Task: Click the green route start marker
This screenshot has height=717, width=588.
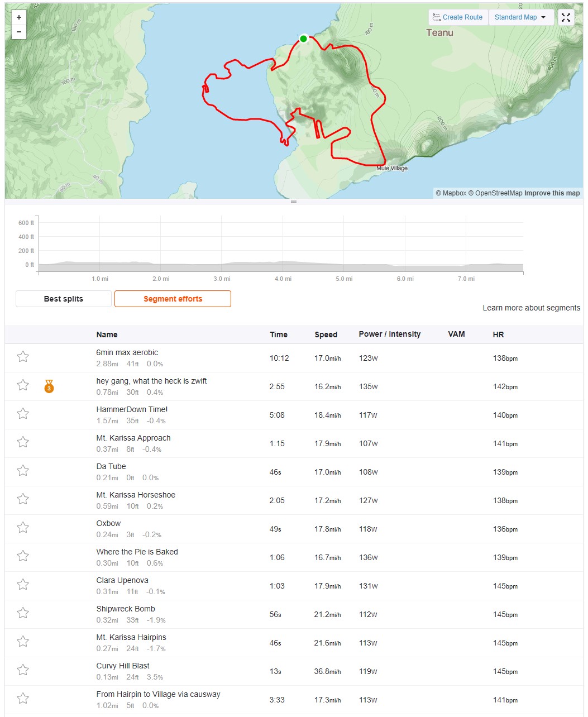Action: (x=303, y=39)
